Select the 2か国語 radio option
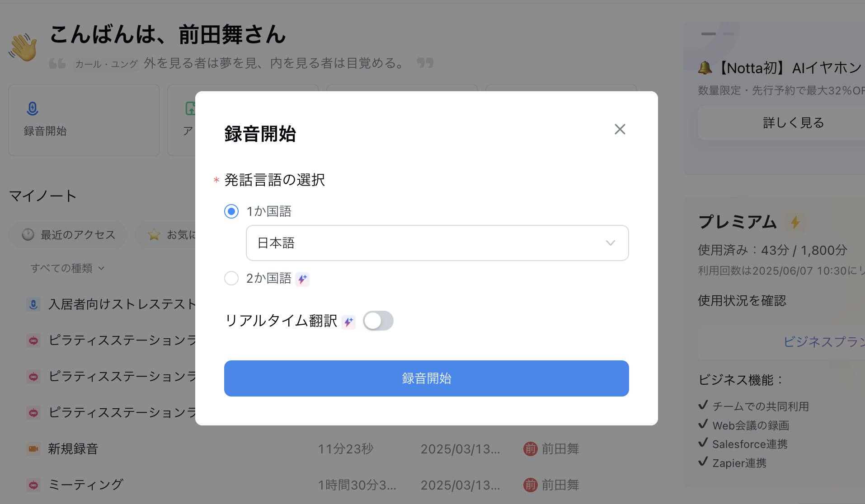Viewport: 865px width, 504px height. (231, 278)
